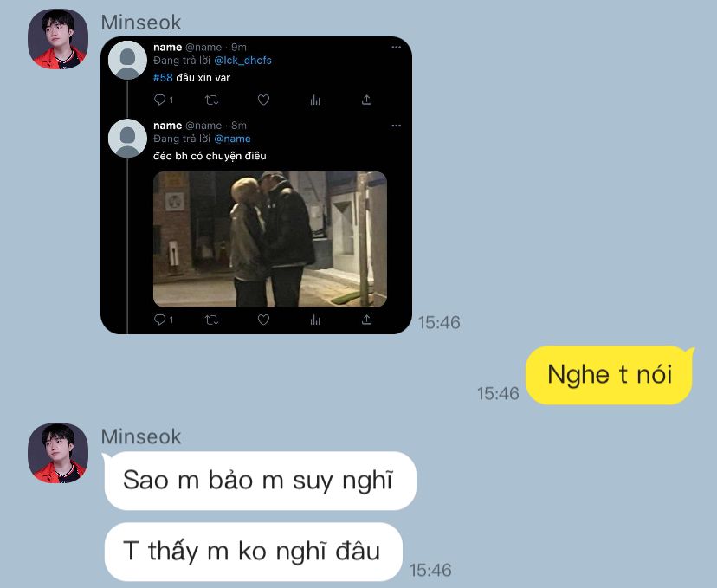The image size is (717, 588).
Task: Like the first tweet with the heart icon
Action: pos(263,100)
